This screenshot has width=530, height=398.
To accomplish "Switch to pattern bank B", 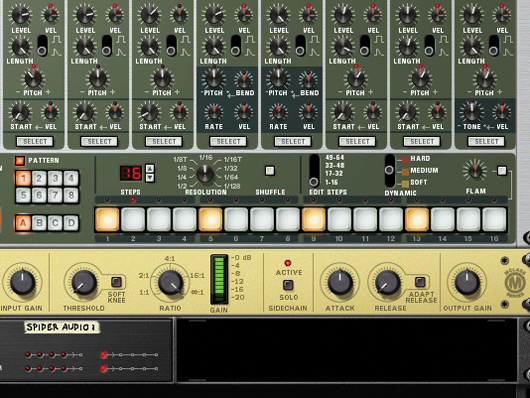I will 39,223.
